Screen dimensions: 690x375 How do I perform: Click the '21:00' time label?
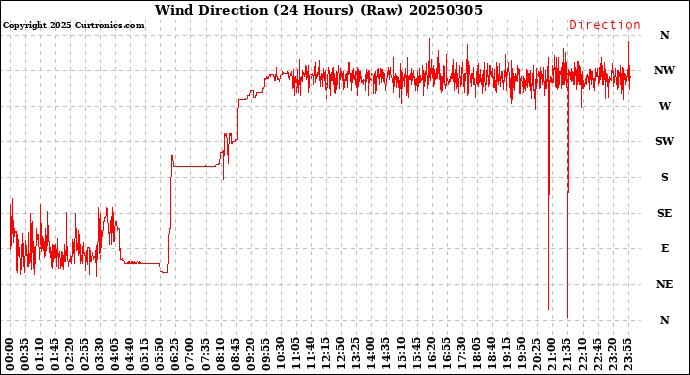pyautogui.click(x=552, y=354)
